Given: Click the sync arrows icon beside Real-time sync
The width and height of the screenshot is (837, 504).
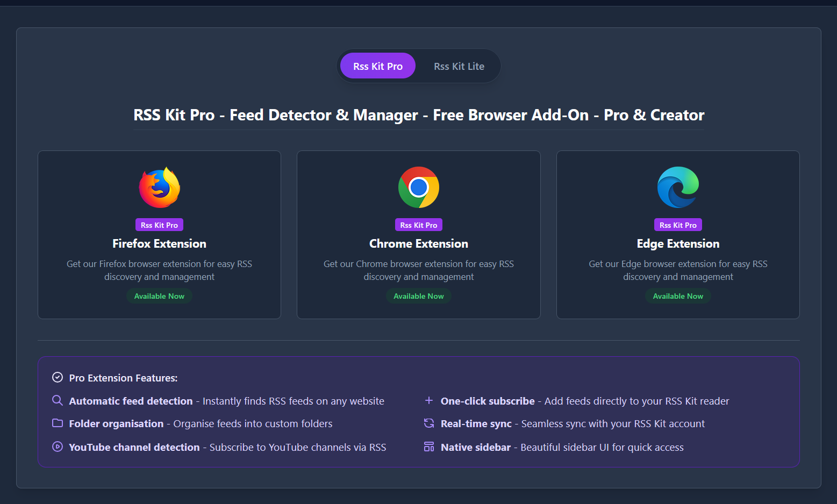Looking at the screenshot, I should click(428, 423).
